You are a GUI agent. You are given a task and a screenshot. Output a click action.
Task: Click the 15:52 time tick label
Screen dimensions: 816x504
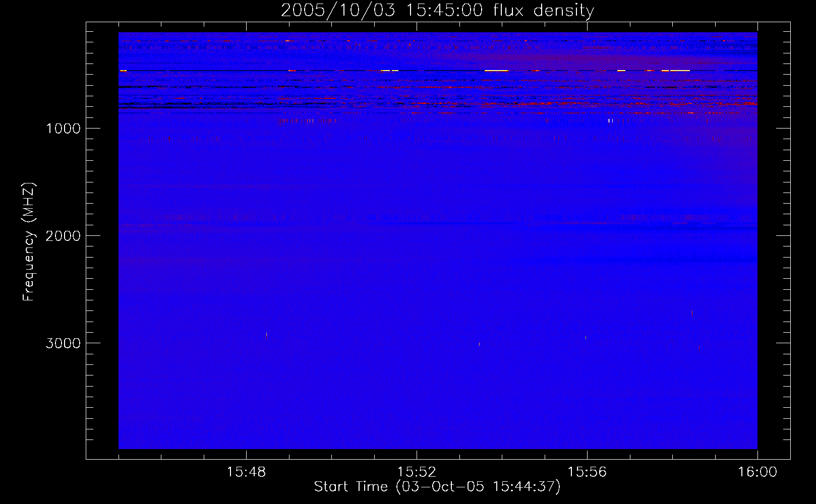coord(417,472)
